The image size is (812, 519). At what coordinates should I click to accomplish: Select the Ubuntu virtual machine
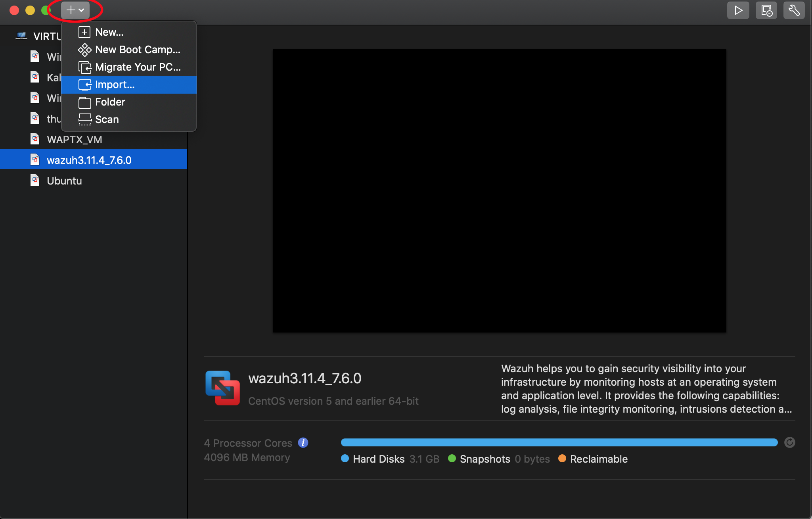pyautogui.click(x=64, y=181)
